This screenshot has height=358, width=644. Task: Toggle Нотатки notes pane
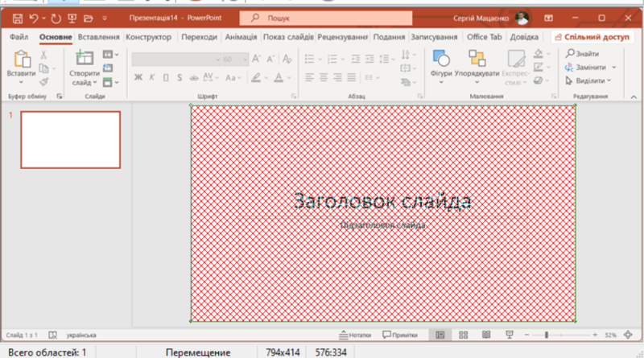tap(355, 335)
